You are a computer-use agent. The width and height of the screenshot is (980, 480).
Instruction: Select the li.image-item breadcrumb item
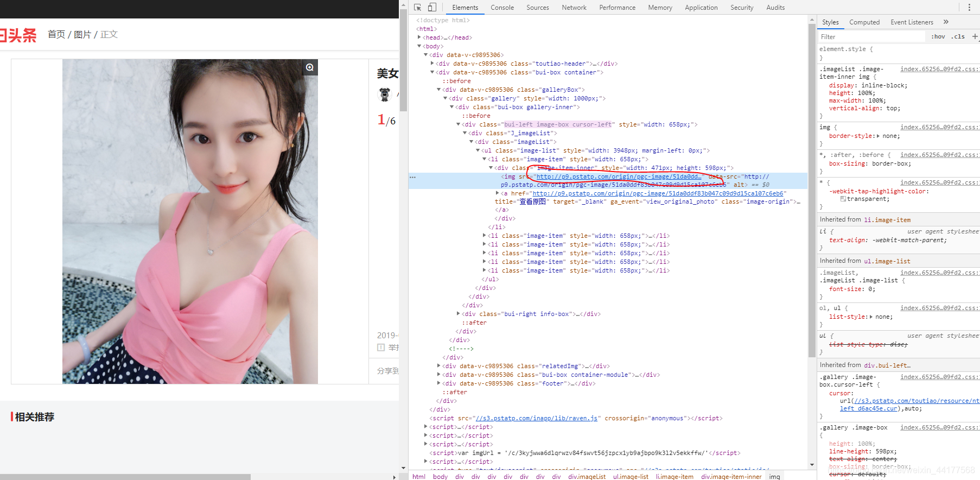[674, 477]
